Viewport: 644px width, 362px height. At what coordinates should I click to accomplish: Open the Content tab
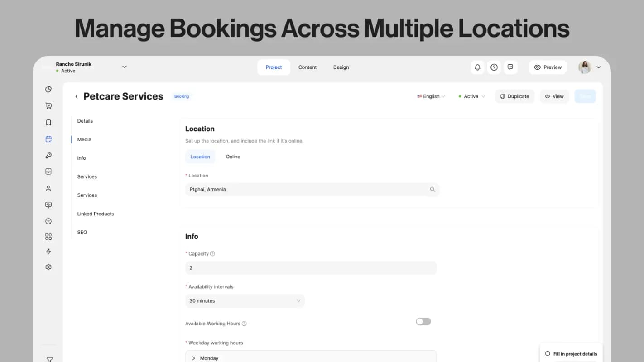click(x=308, y=67)
